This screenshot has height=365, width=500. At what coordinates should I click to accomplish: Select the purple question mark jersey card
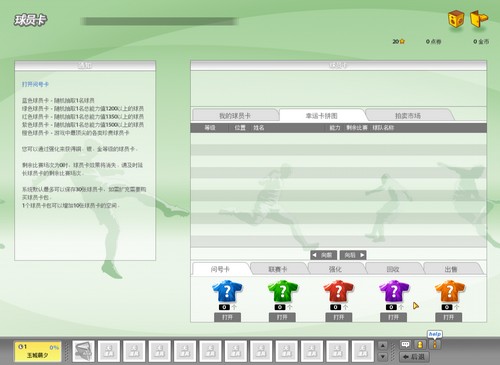pyautogui.click(x=394, y=291)
